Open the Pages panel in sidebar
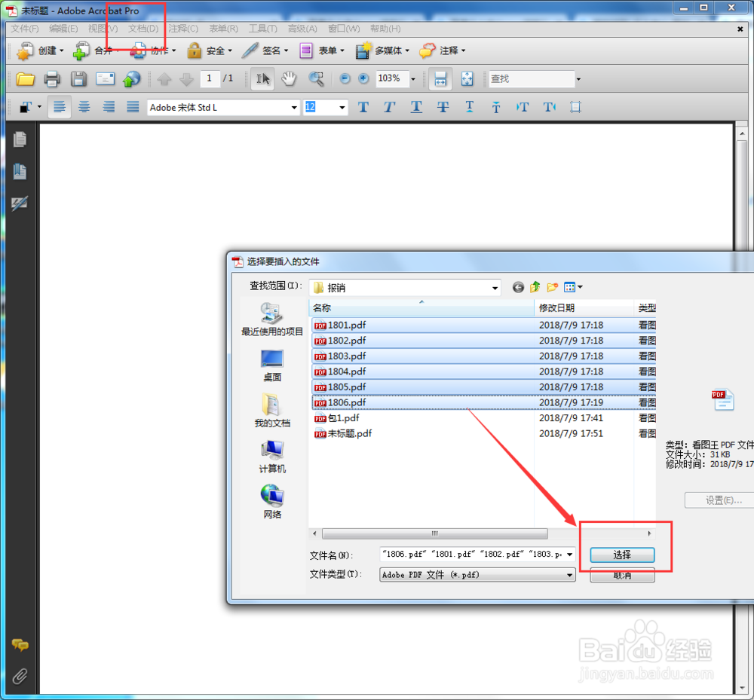The height and width of the screenshot is (700, 754). 20,140
